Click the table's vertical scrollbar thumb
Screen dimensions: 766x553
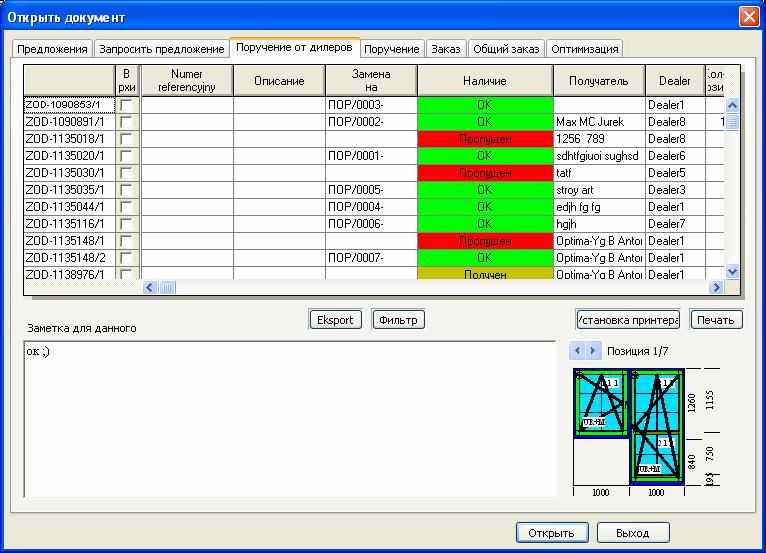pos(732,121)
